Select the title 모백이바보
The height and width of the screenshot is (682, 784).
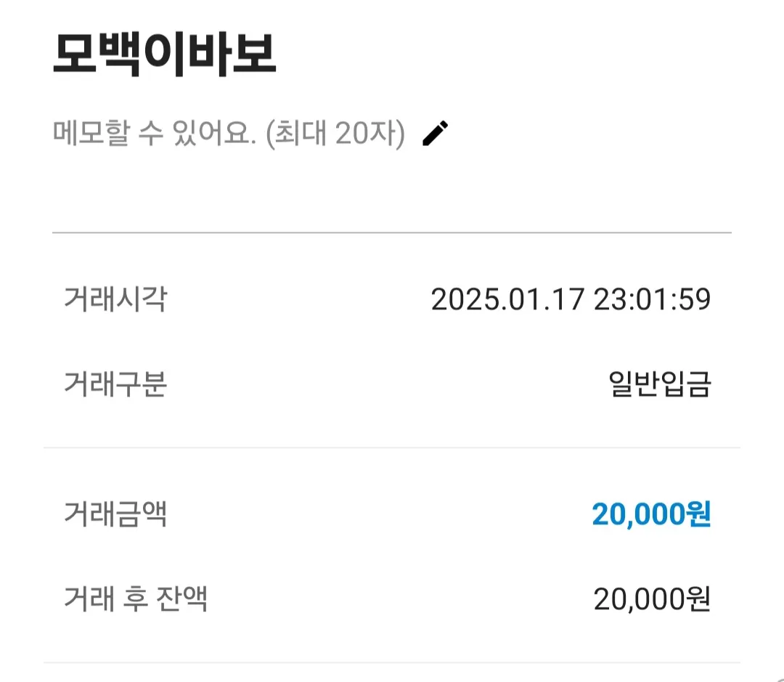[x=165, y=54]
